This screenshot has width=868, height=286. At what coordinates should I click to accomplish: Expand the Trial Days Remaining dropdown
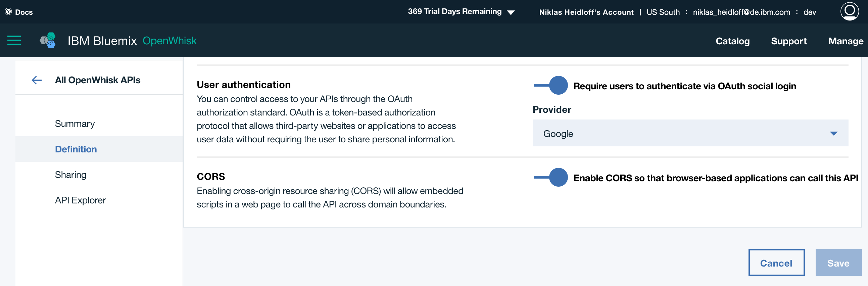click(x=511, y=12)
